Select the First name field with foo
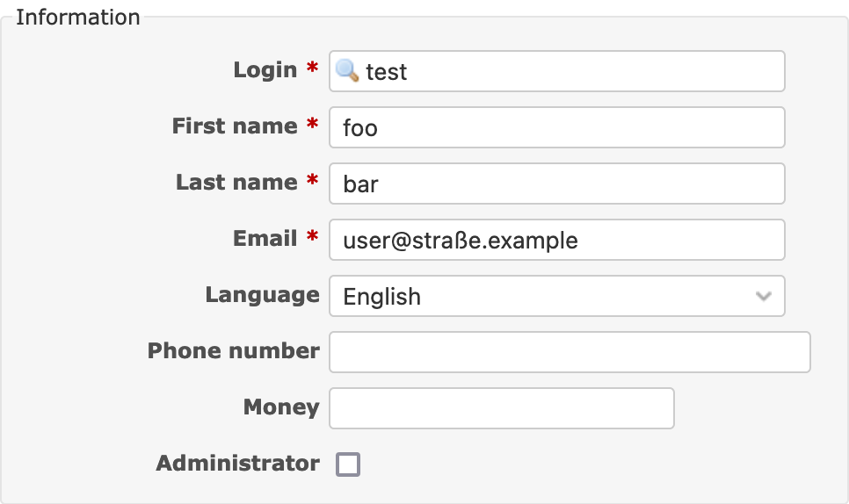 coord(556,127)
